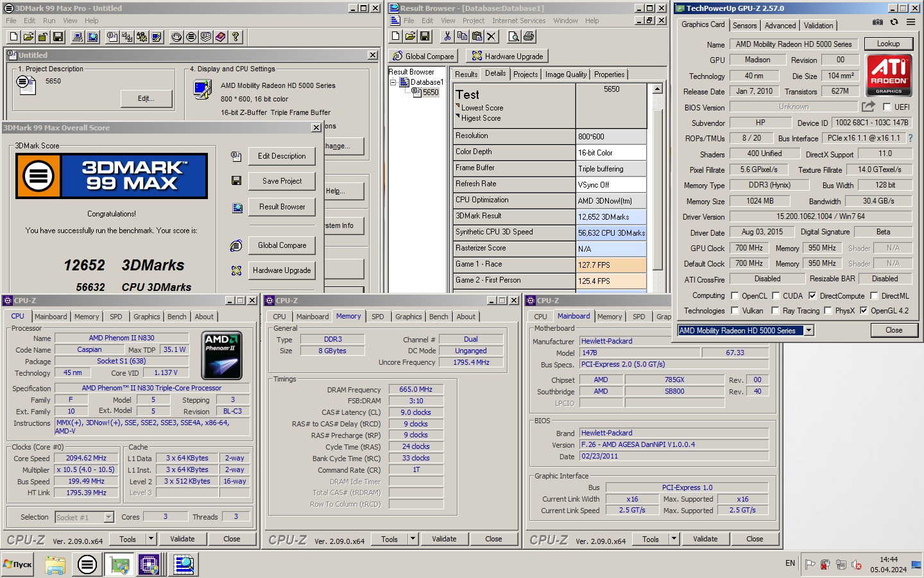Screen dimensions: 924x578
Task: Switch to SPD tab in left CPU-Z window
Action: tap(116, 317)
